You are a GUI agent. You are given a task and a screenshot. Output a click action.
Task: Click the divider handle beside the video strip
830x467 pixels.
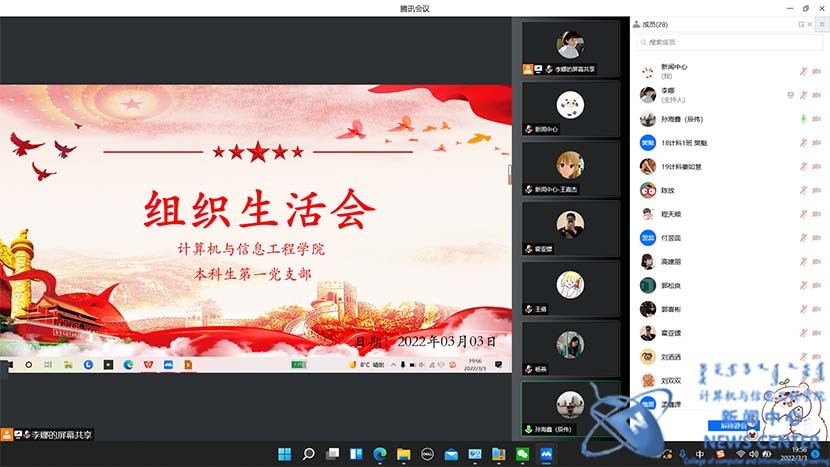coord(511,175)
